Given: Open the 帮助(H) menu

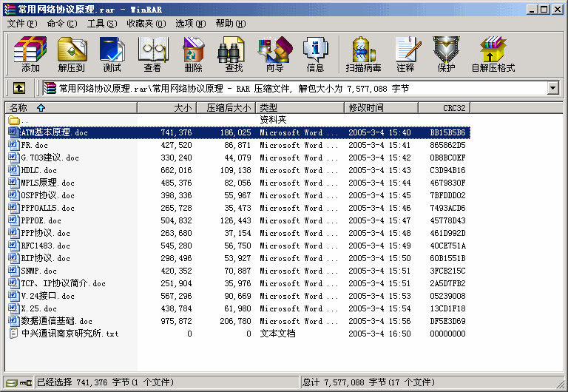Looking at the screenshot, I should [x=231, y=24].
